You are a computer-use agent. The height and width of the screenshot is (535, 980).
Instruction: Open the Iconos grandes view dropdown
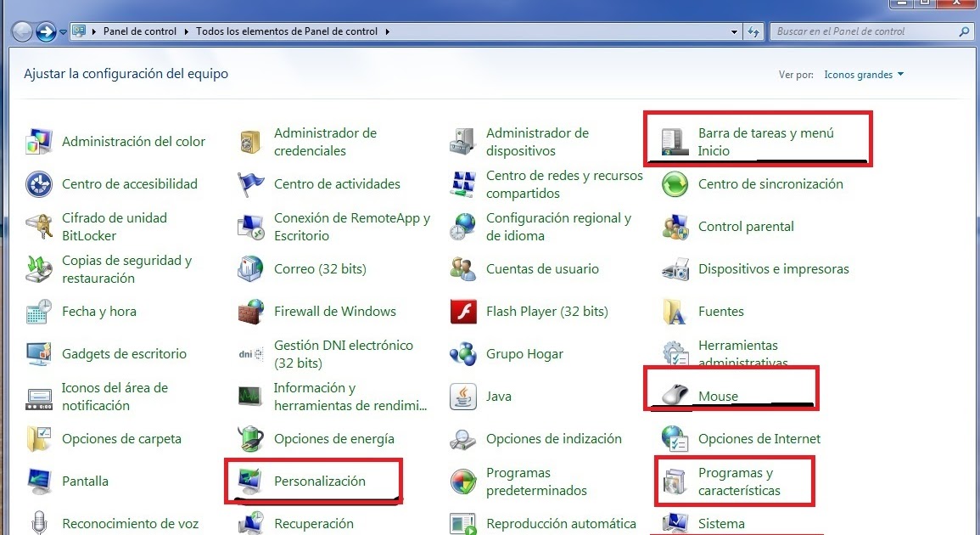pos(863,75)
